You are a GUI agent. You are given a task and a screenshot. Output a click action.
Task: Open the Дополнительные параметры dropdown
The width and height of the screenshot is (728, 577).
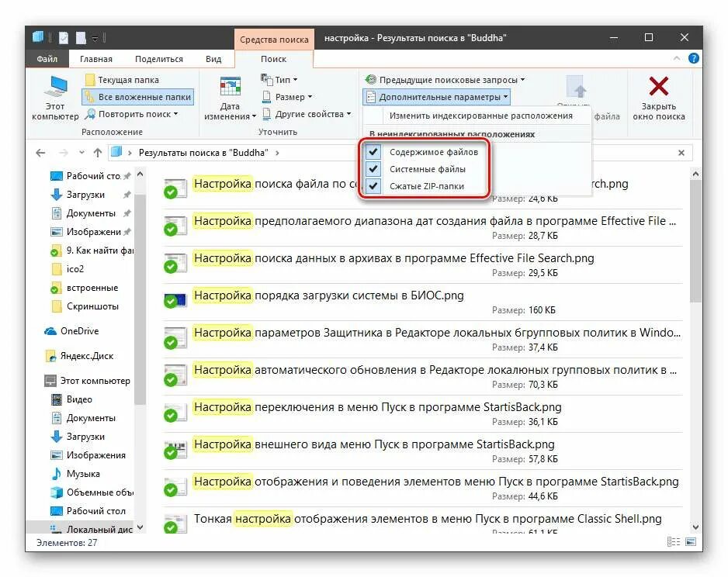(x=433, y=96)
